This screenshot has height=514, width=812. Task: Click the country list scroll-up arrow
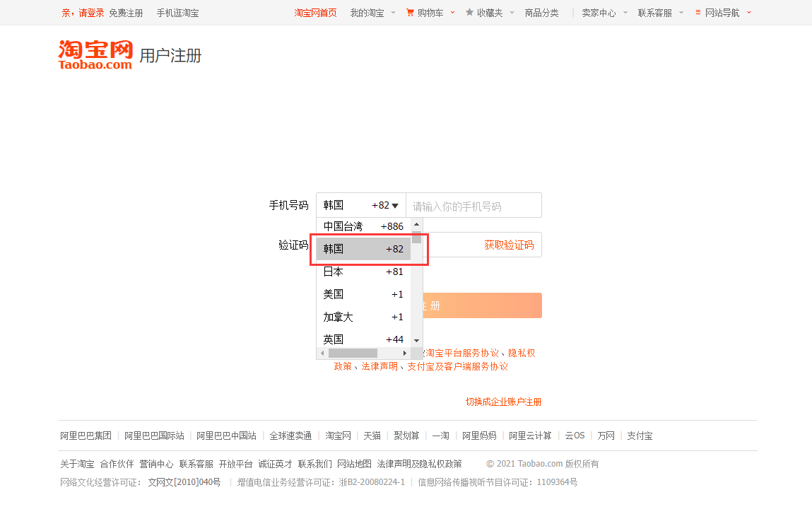pos(416,224)
